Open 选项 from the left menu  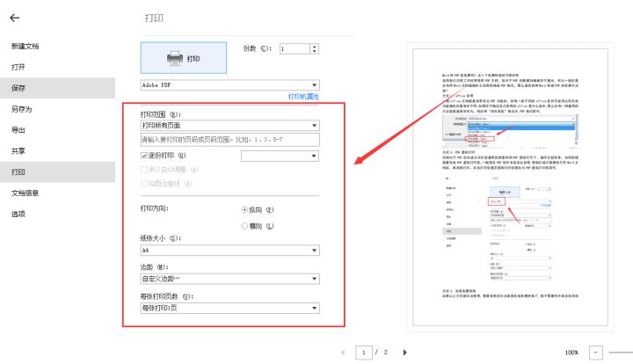pyautogui.click(x=18, y=214)
